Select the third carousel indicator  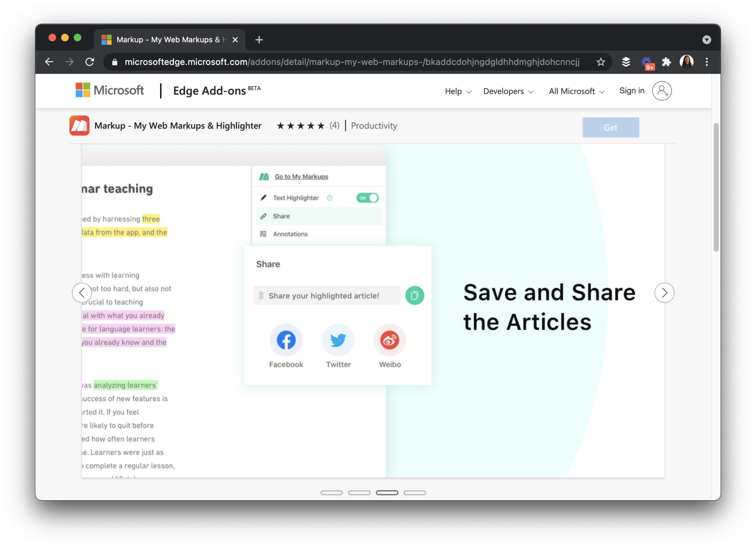tap(387, 493)
